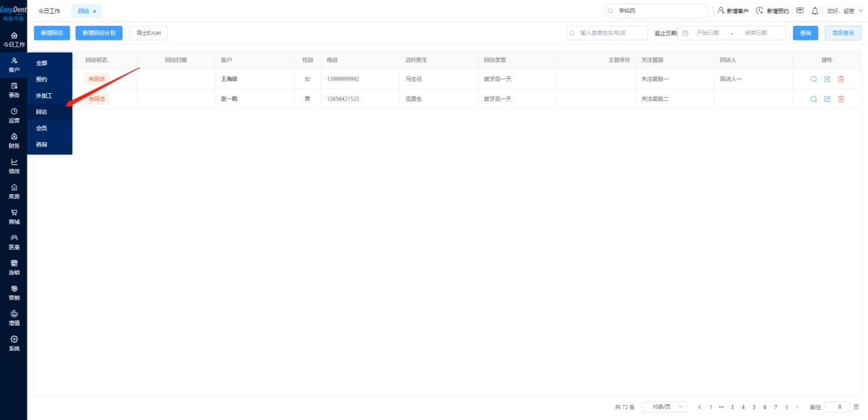Go to page 3
Screen dimensions: 868x420
point(732,407)
